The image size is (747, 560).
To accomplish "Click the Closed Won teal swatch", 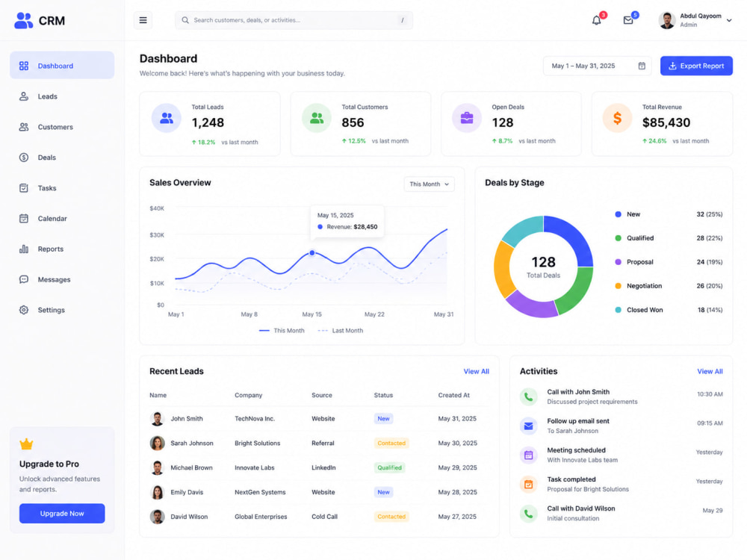I will [618, 310].
